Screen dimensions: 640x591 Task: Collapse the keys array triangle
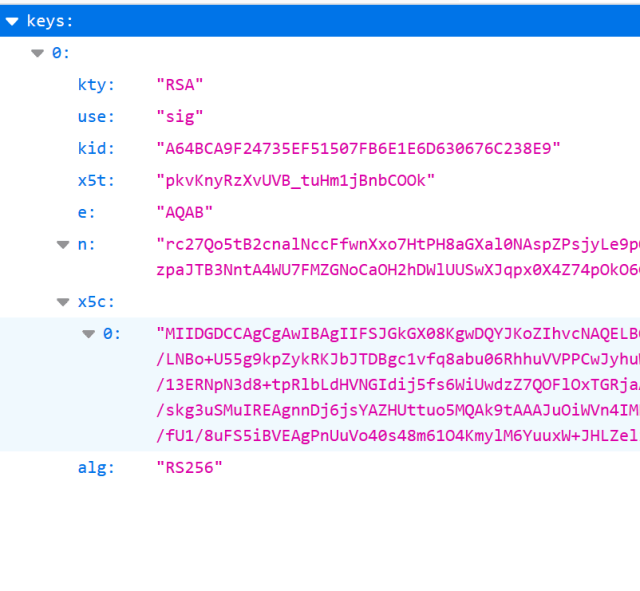[x=12, y=21]
